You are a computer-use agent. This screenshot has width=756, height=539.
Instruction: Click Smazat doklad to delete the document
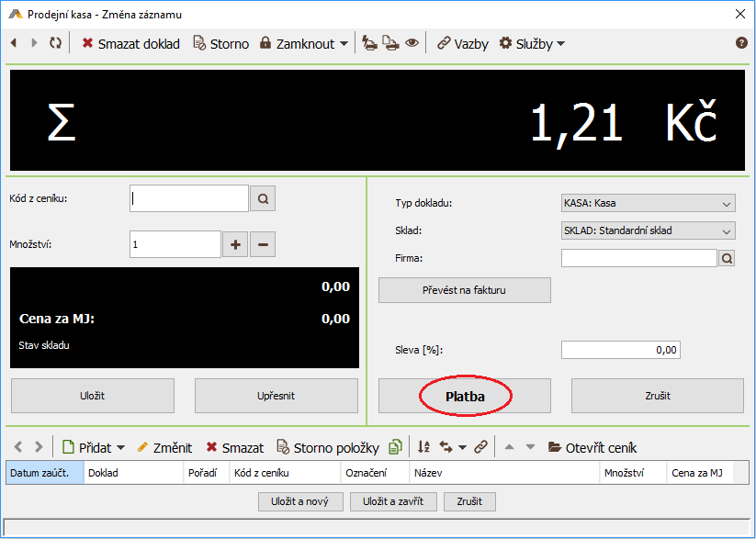click(130, 44)
